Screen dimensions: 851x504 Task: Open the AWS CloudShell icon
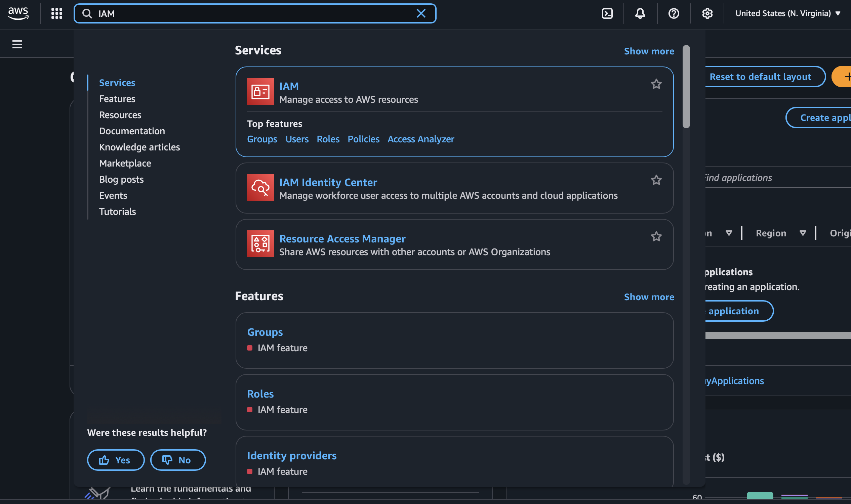tap(607, 13)
